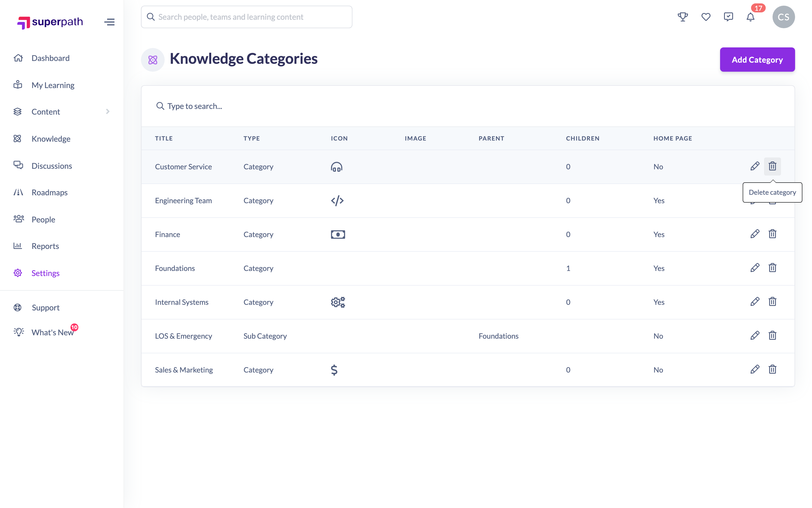Screen dimensions: 812x508
Task: Open the heart favorites icon
Action: (706, 17)
